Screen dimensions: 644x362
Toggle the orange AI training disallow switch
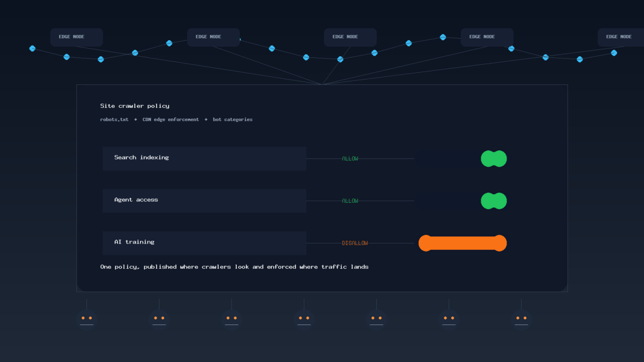(463, 243)
